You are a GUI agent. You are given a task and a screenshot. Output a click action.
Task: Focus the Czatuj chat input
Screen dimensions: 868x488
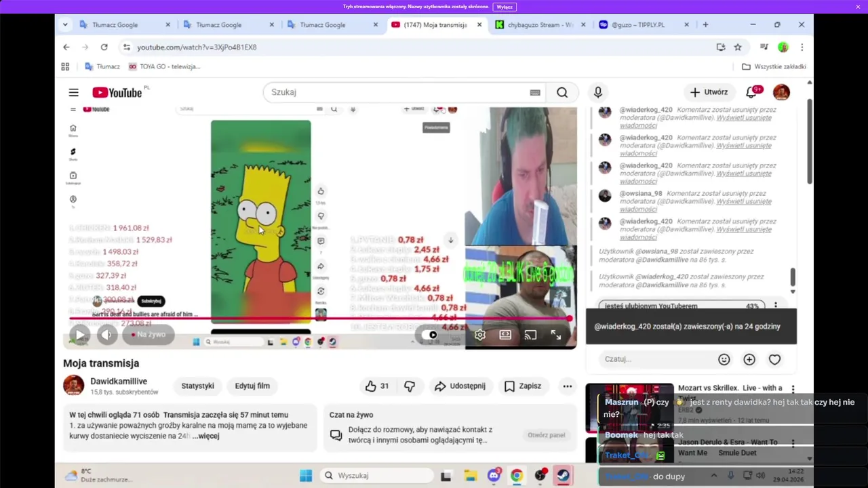pyautogui.click(x=656, y=359)
